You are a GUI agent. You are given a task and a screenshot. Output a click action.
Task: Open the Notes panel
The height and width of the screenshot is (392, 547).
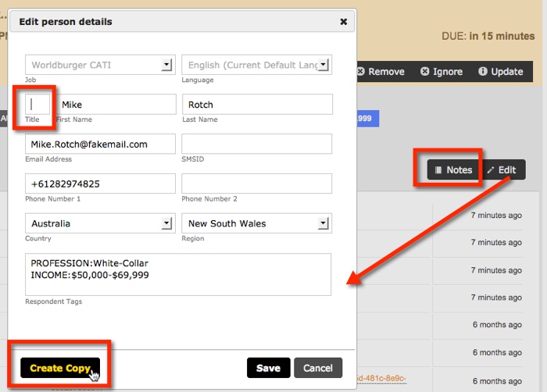453,169
